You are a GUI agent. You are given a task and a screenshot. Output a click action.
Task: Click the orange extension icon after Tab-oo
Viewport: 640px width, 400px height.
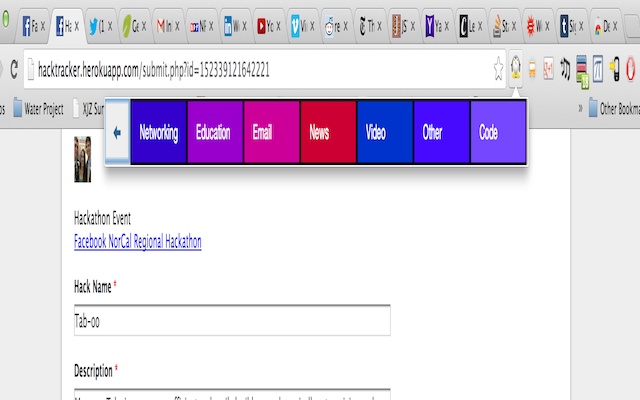(x=532, y=69)
